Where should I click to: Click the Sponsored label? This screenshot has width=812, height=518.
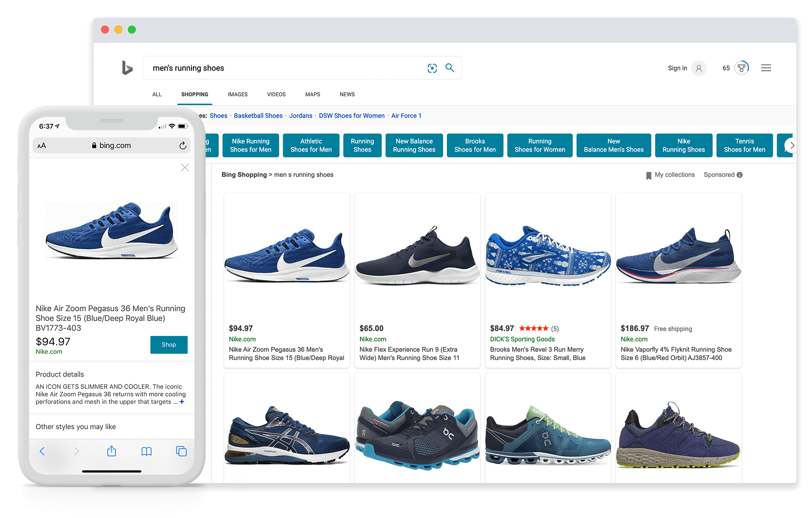tap(719, 175)
